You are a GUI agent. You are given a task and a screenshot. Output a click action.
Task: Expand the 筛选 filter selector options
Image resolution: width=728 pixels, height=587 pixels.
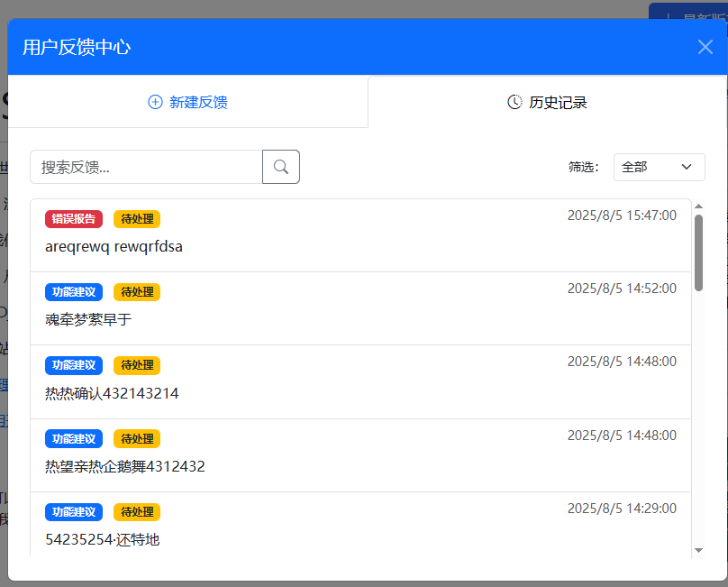659,167
